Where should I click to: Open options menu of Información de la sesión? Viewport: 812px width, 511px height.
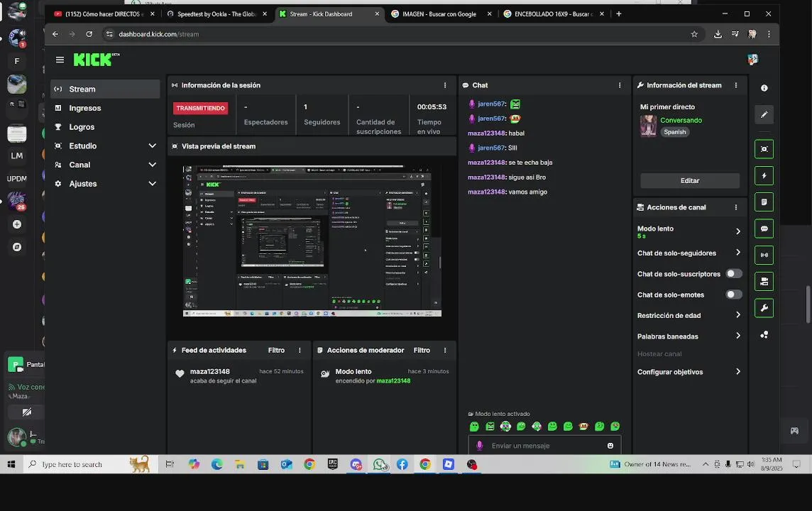click(x=445, y=85)
